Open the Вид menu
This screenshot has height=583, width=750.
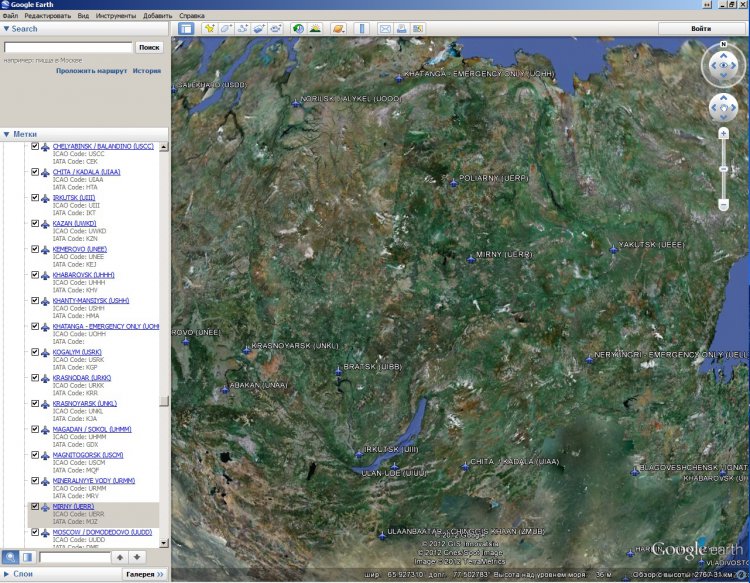[83, 16]
